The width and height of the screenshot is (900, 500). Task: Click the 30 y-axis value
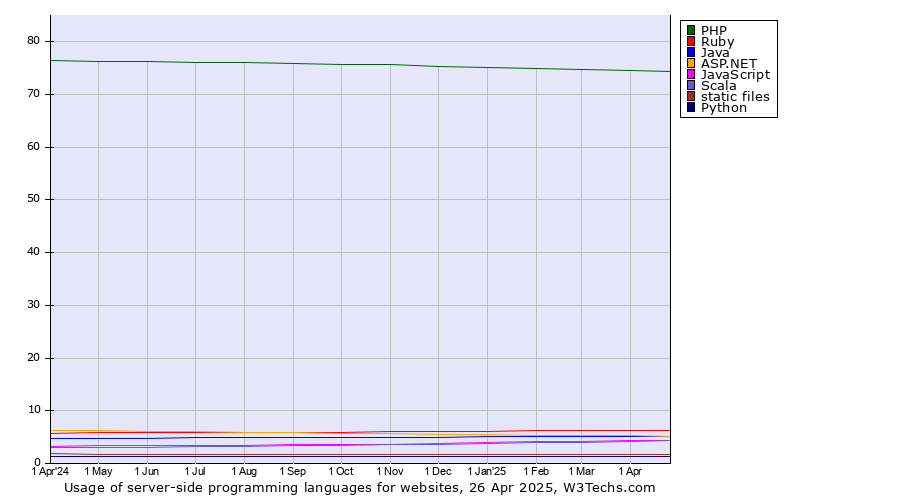33,304
